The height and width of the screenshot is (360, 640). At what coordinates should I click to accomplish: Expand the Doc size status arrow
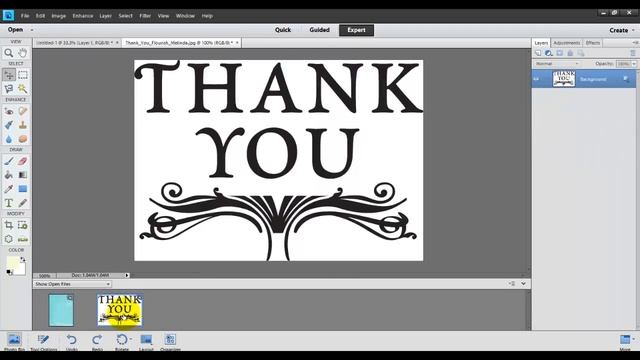(127, 276)
